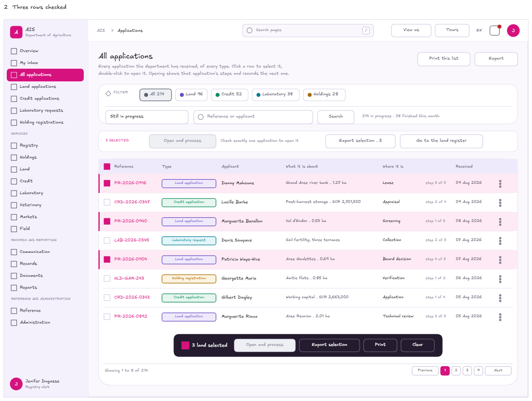
Task: Open row actions for PR-2026-0892
Action: pos(500,317)
